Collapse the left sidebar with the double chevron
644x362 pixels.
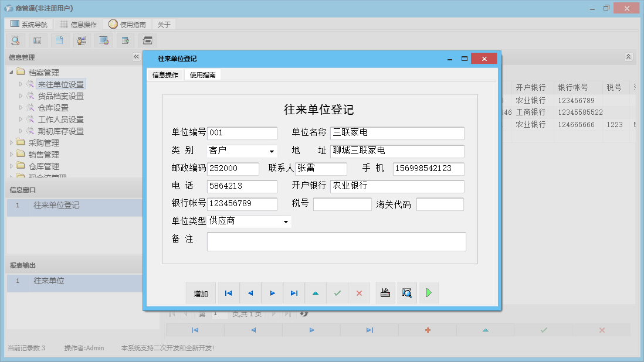(135, 57)
